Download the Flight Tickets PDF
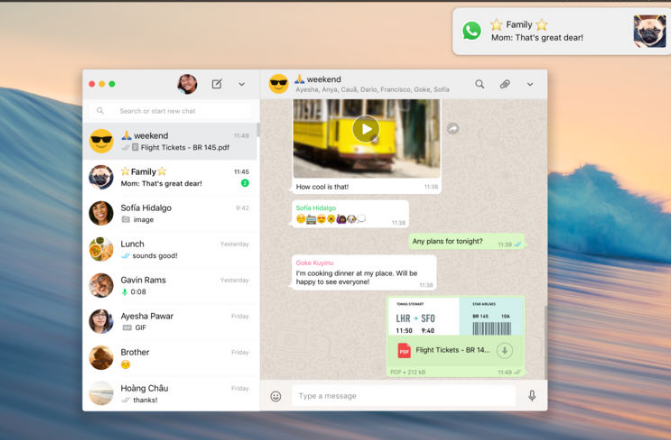 click(x=505, y=351)
